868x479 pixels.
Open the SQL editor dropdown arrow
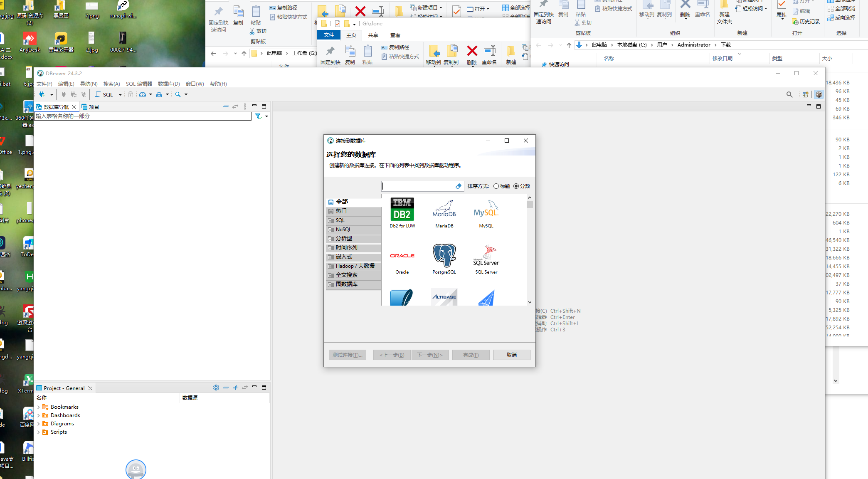tap(120, 95)
